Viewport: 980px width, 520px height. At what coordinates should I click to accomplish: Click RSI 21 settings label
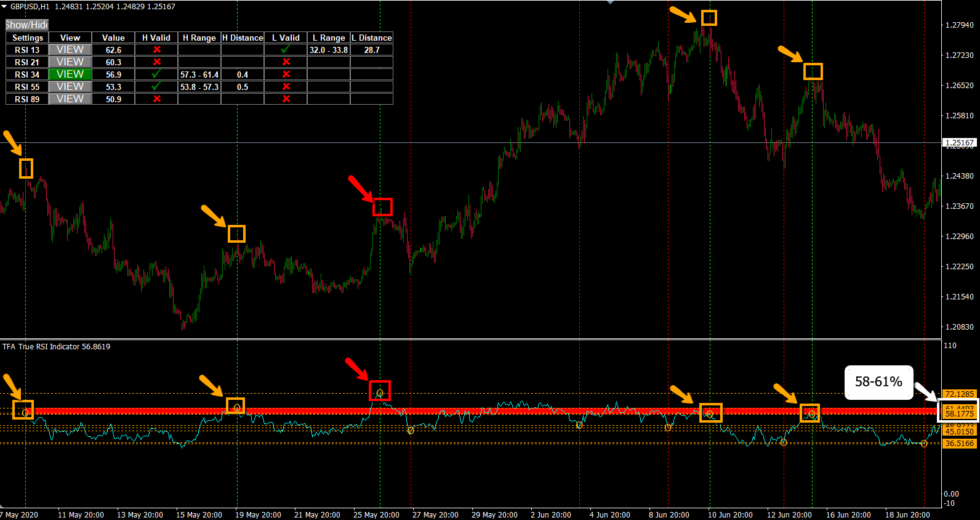click(x=27, y=62)
